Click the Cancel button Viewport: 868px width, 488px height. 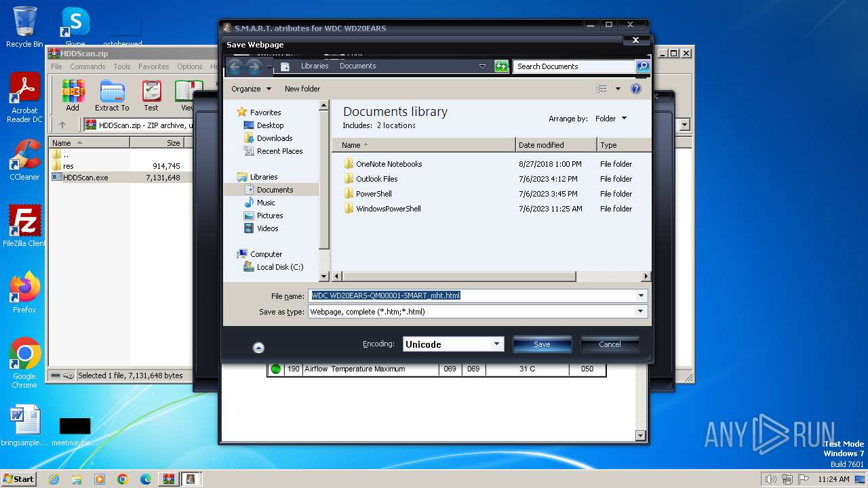pos(610,344)
